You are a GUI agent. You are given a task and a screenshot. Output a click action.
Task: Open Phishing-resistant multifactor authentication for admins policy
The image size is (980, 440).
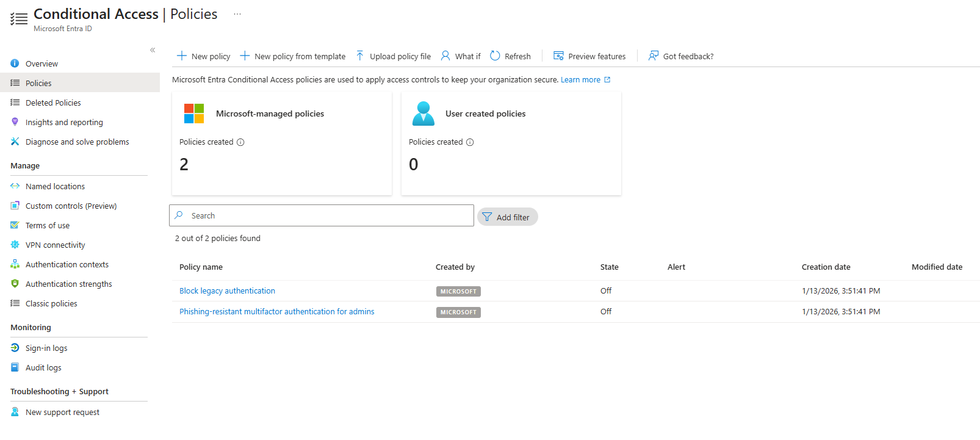click(x=277, y=311)
